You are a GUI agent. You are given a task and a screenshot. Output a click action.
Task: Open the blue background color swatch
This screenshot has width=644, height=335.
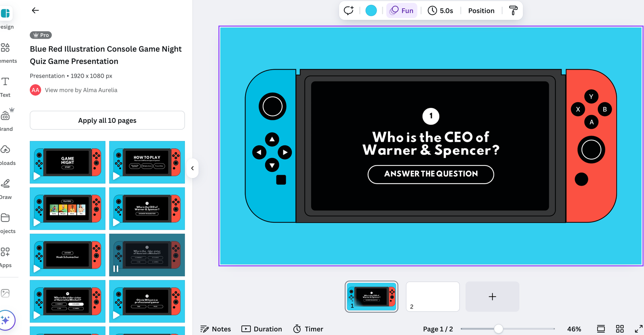pyautogui.click(x=371, y=10)
